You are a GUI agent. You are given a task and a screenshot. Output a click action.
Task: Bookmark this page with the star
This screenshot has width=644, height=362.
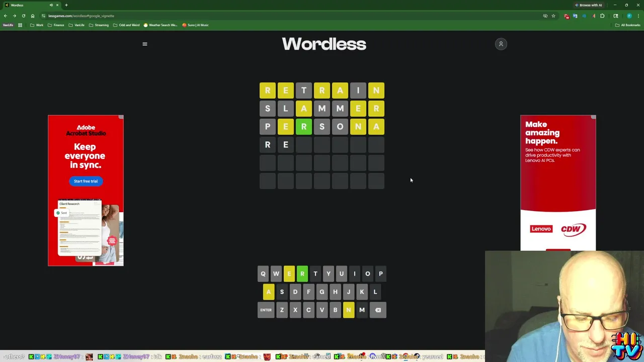553,16
